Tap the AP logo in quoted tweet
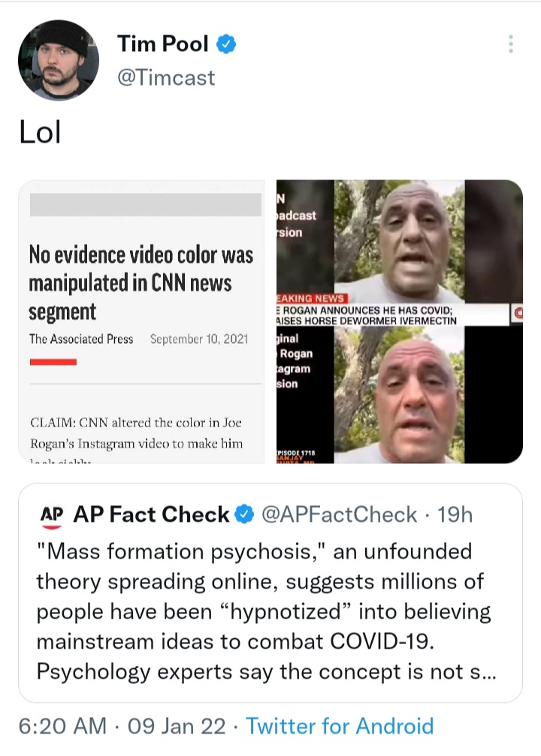This screenshot has width=541, height=756. click(x=52, y=516)
